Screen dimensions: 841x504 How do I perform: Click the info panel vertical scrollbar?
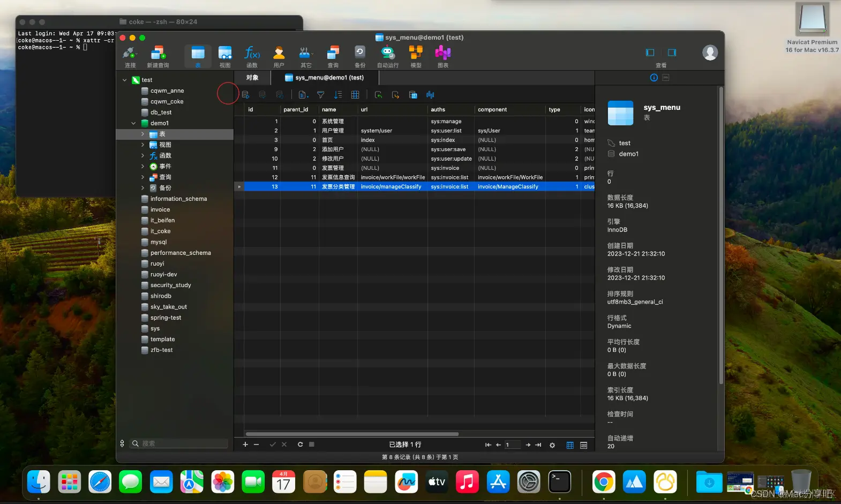721,236
